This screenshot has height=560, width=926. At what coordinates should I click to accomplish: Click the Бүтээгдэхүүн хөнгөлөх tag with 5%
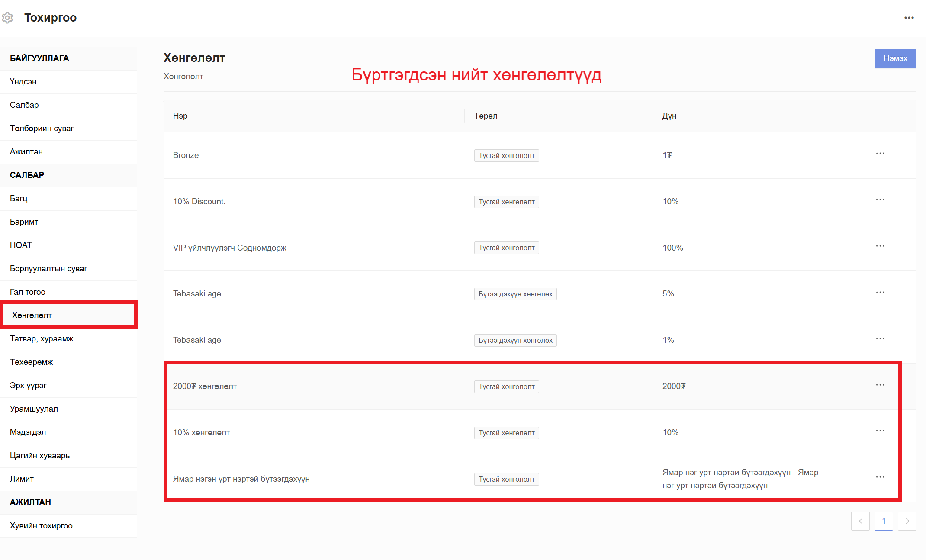tap(515, 294)
